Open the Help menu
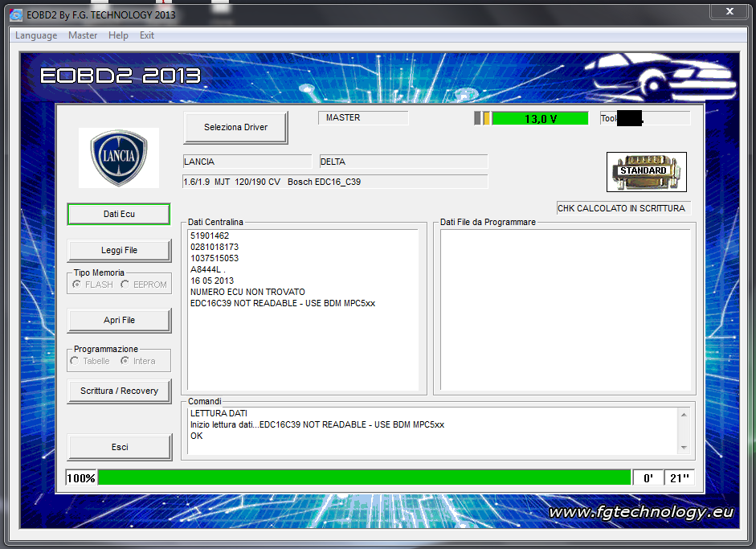Image resolution: width=756 pixels, height=549 pixels. pos(118,35)
